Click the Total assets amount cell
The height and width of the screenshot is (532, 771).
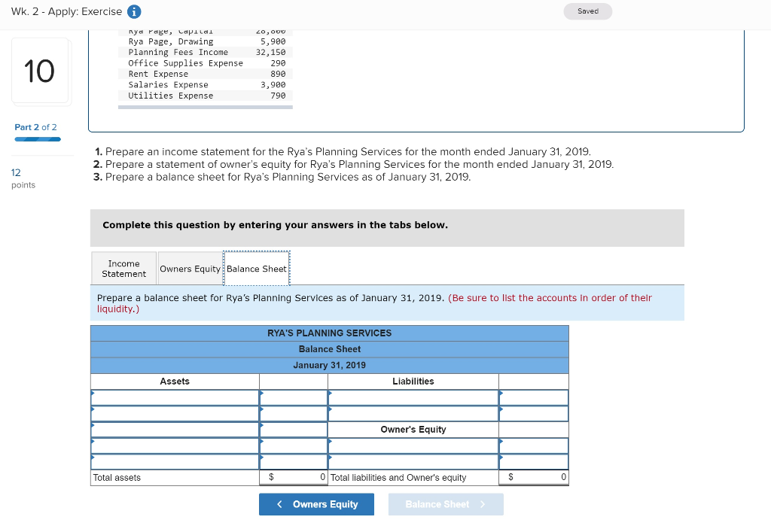point(293,476)
